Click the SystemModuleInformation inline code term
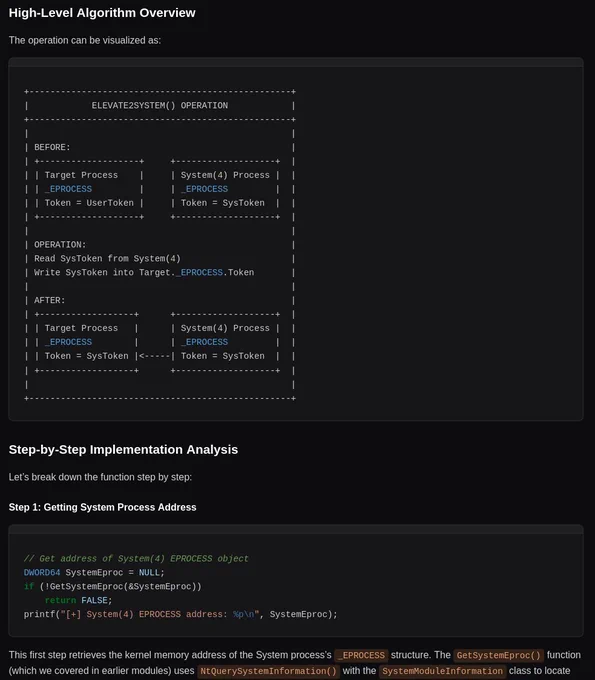Image resolution: width=595 pixels, height=680 pixels. 442,671
